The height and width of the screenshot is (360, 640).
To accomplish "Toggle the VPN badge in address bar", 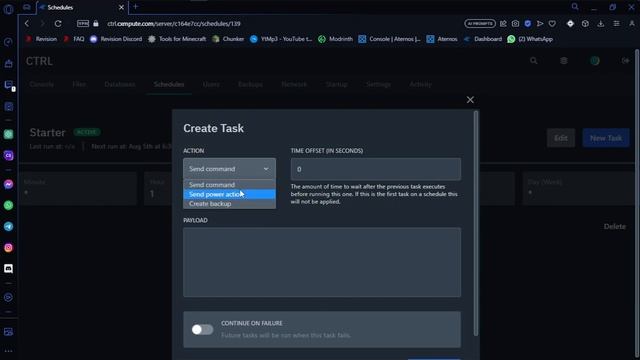I will click(x=83, y=24).
